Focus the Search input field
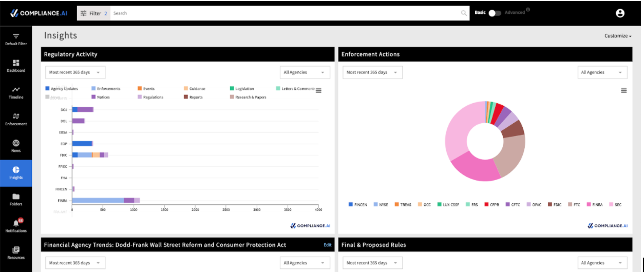644x272 pixels. click(x=286, y=13)
